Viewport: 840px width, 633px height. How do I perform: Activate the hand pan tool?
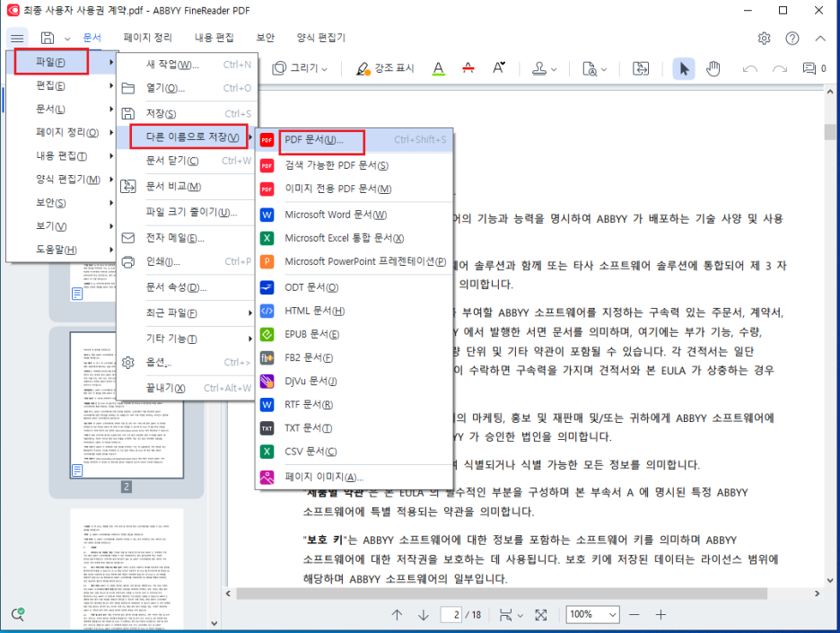click(x=713, y=68)
